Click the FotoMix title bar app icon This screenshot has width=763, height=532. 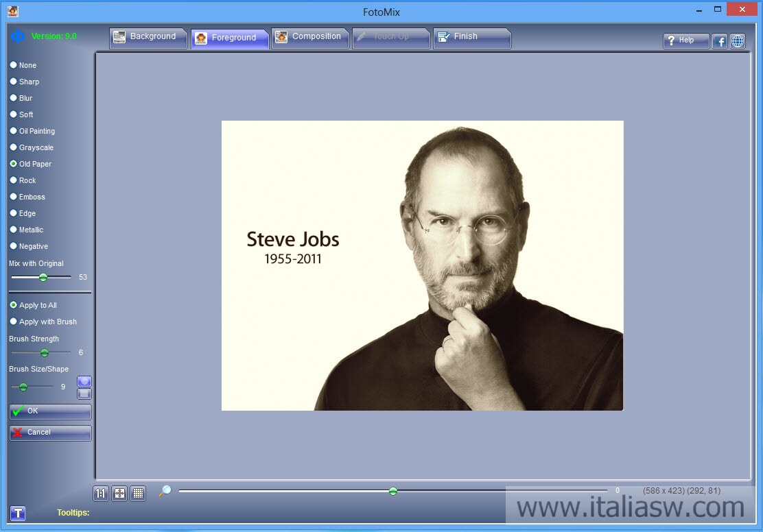point(12,11)
